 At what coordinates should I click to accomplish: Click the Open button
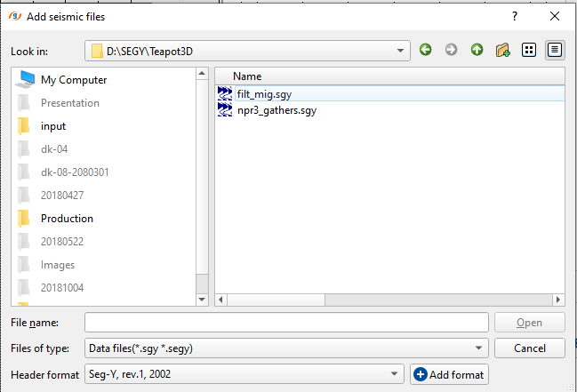[530, 323]
